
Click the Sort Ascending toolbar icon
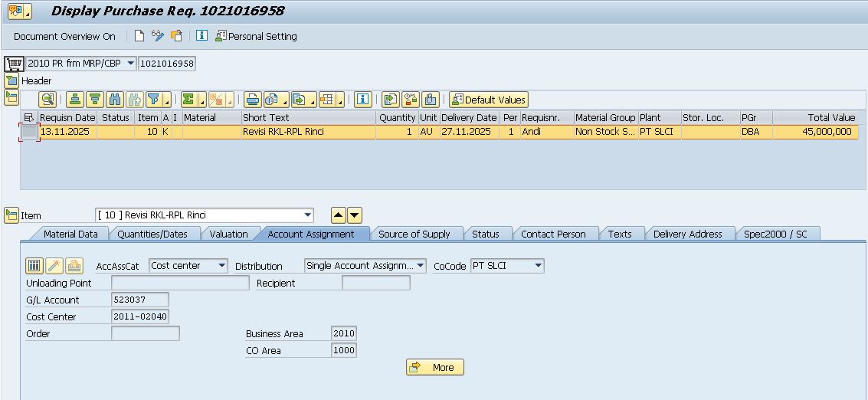pyautogui.click(x=74, y=100)
